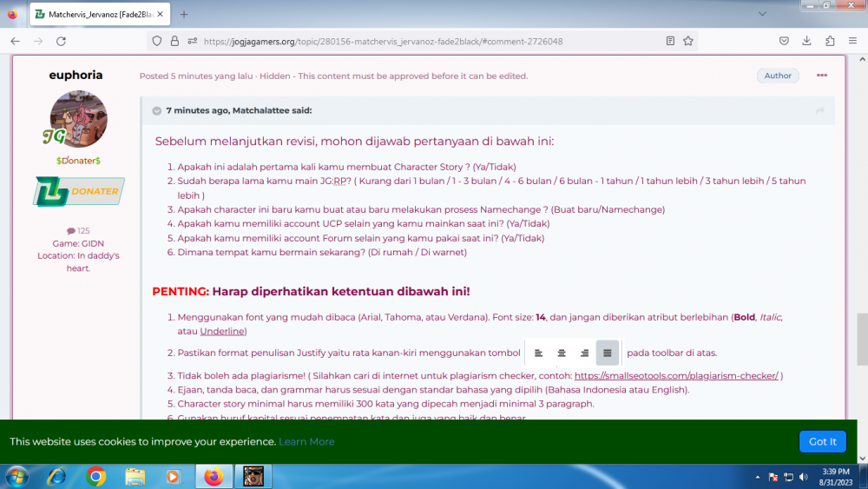Show hidden system tray icons
Viewport: 868px width, 489px height.
(x=757, y=477)
